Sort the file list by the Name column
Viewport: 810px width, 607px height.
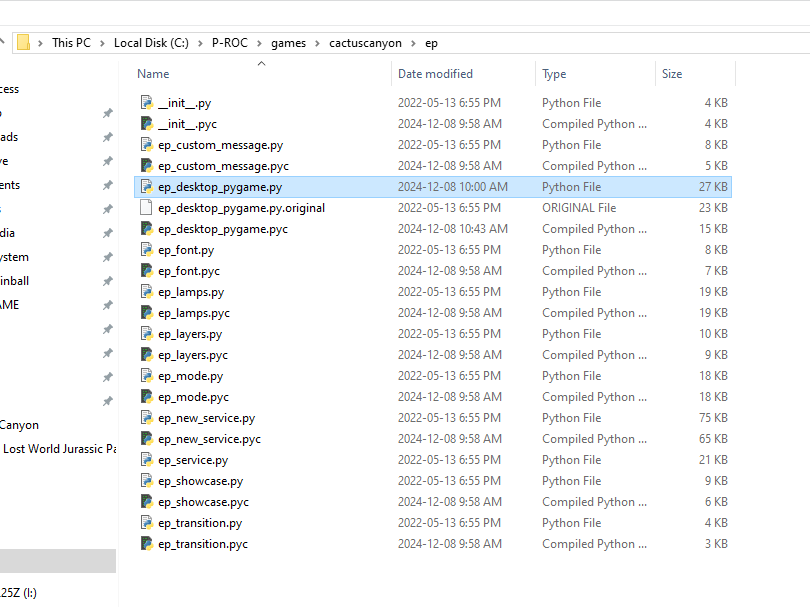coord(153,74)
